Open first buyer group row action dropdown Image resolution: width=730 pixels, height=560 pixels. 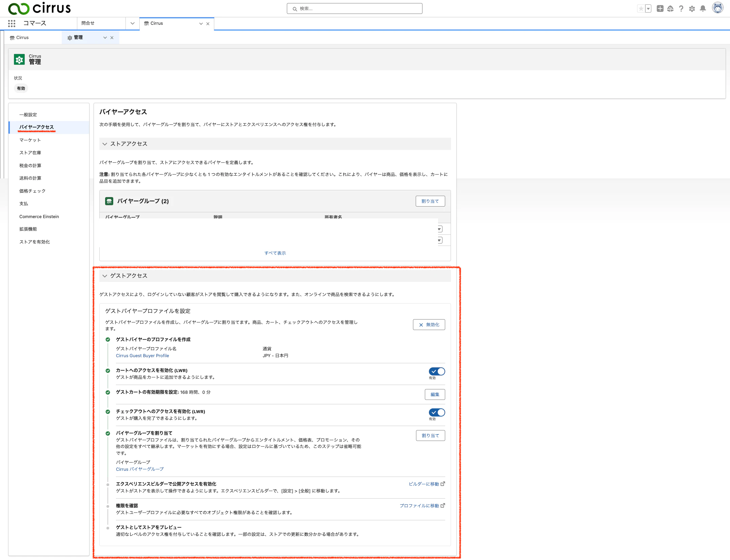click(440, 229)
